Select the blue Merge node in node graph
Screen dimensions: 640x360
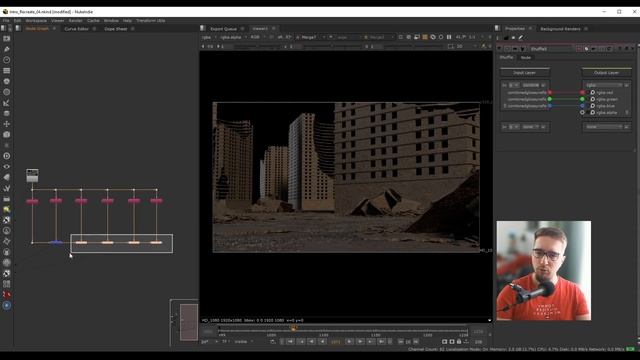click(x=56, y=242)
